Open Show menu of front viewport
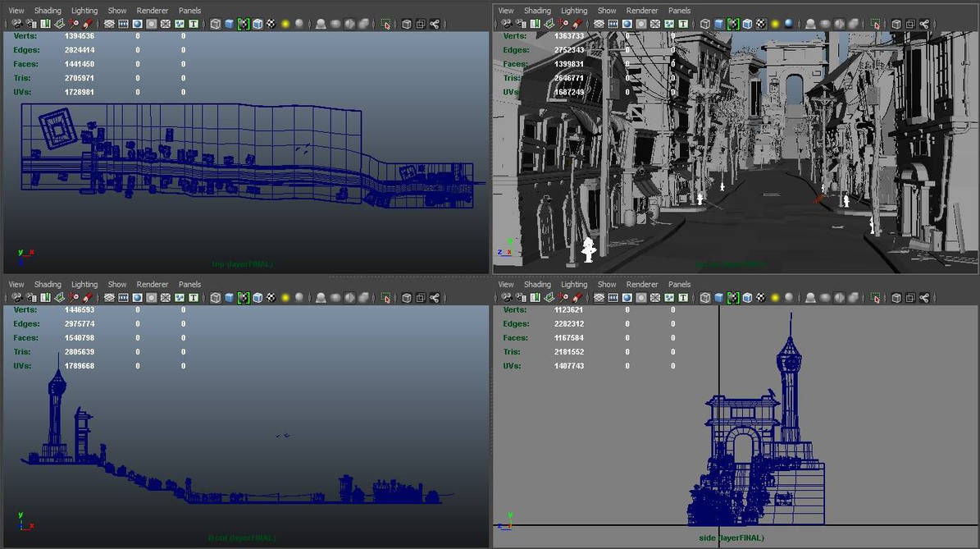Image resolution: width=980 pixels, height=549 pixels. tap(117, 285)
